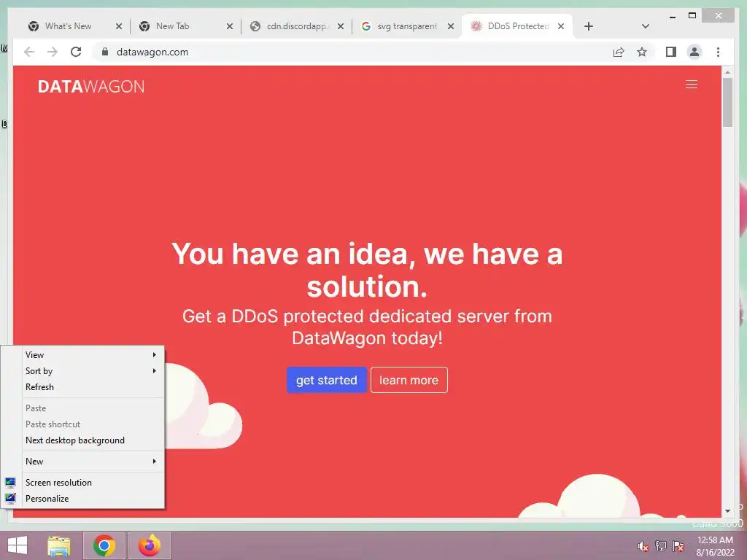Choose Next desktop background
Screen dimensions: 747x560
(82, 440)
